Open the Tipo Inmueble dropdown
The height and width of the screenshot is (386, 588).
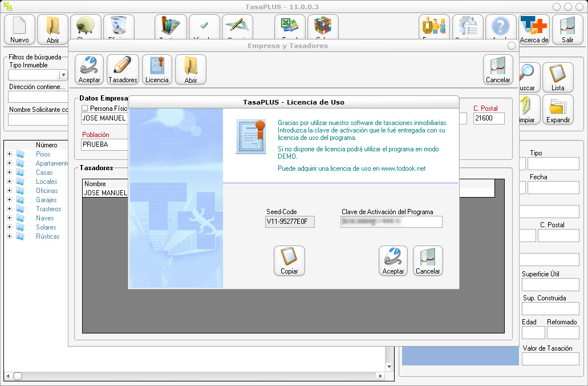[x=63, y=75]
